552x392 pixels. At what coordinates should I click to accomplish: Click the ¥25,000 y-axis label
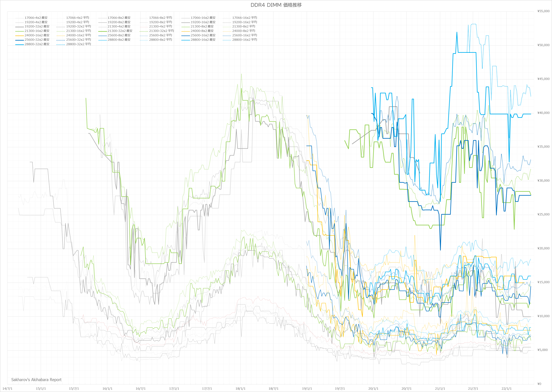543,214
